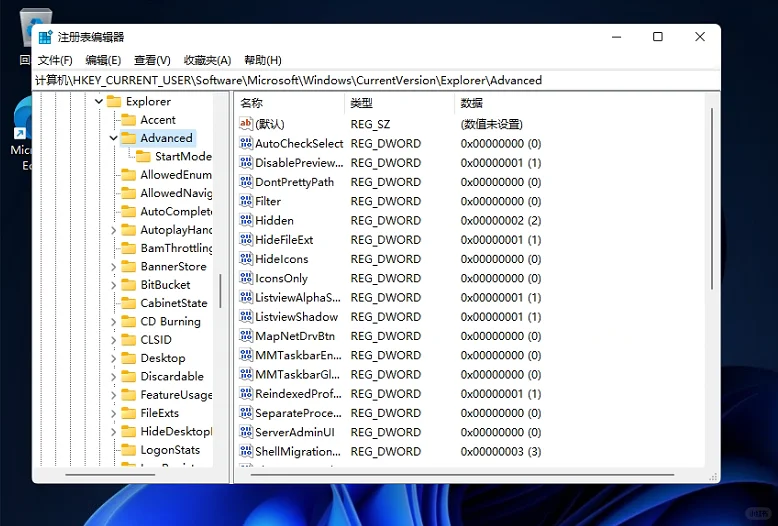Click the DontPrettyPath DWORD icon

[x=246, y=182]
